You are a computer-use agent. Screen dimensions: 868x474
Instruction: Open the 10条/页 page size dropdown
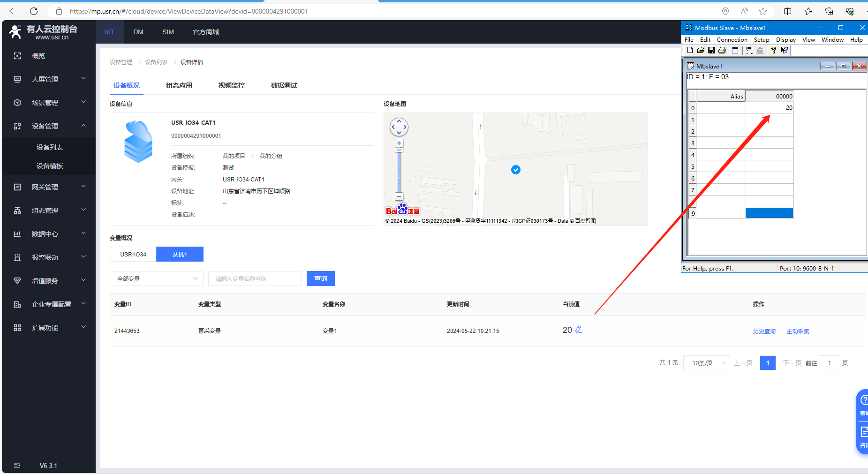(x=706, y=363)
